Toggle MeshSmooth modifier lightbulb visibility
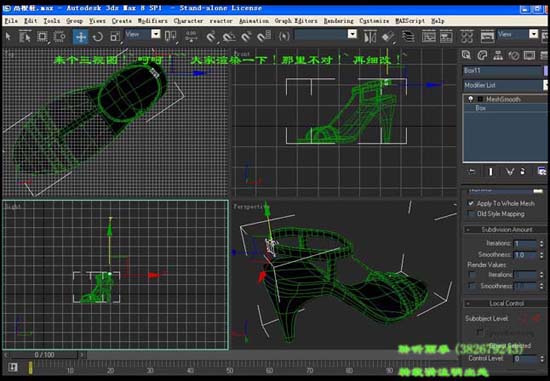550x381 pixels. coord(470,99)
